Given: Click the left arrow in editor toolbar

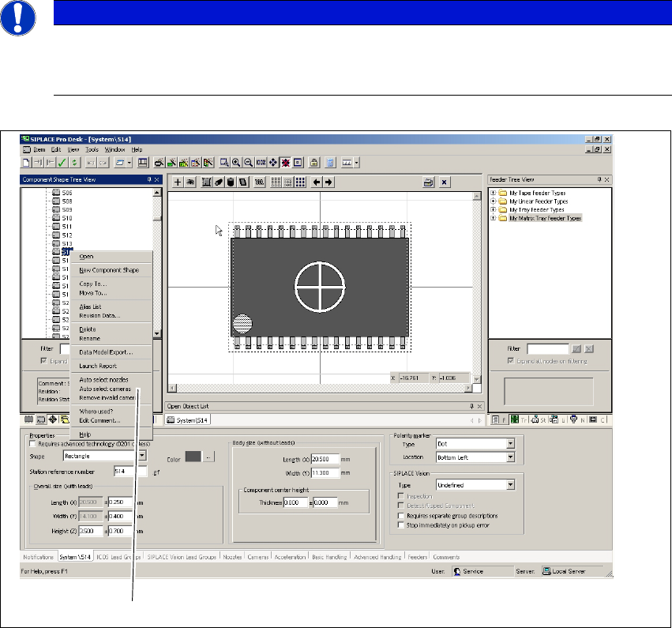Looking at the screenshot, I should click(317, 182).
